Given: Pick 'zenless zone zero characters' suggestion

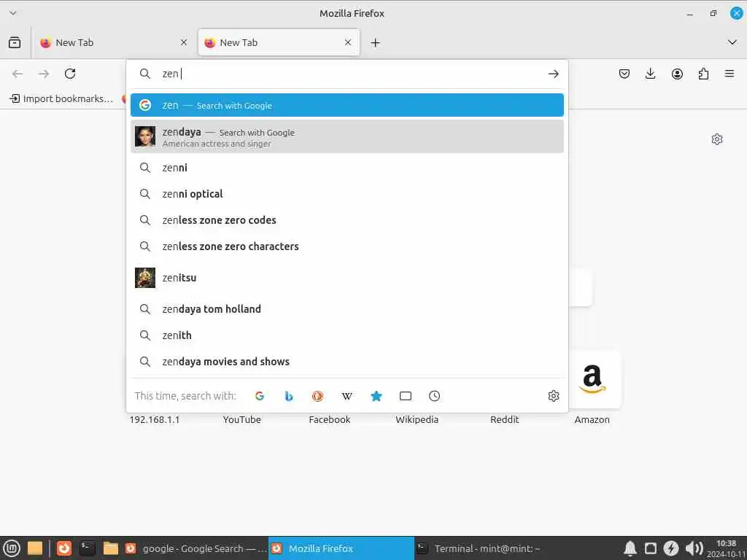Looking at the screenshot, I should point(347,246).
